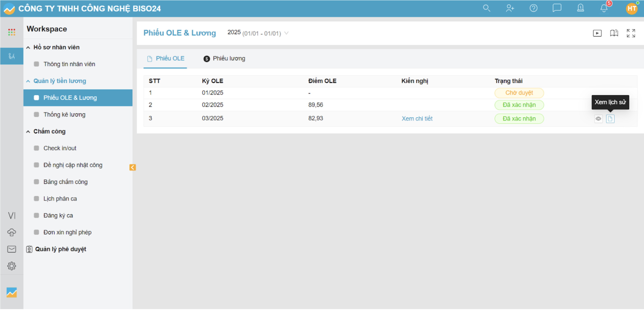Viewport: 644px width, 310px height.
Task: Click the fullscreen expand icon
Action: 630,33
